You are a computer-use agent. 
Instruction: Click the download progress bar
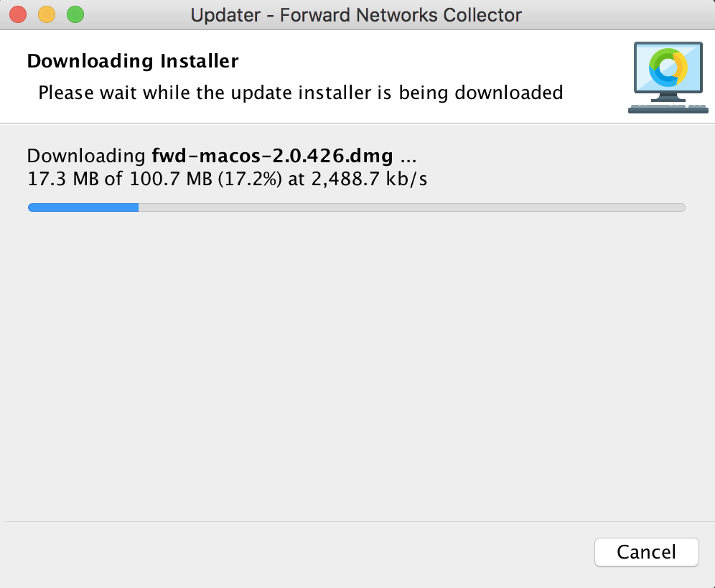(x=357, y=207)
